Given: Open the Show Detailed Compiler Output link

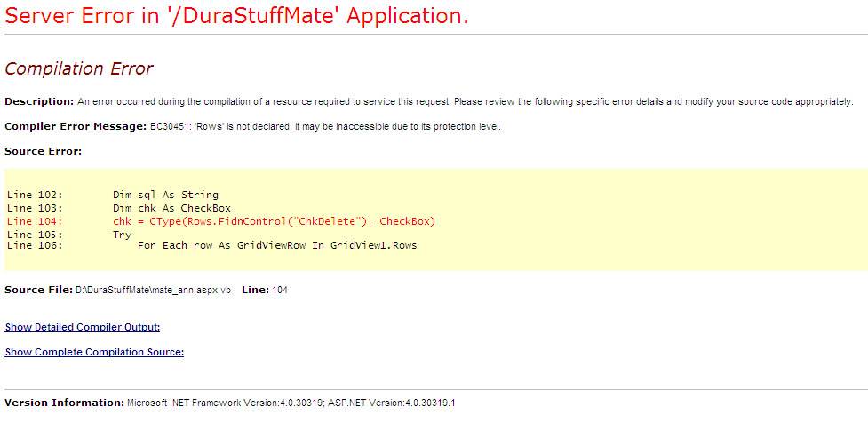Looking at the screenshot, I should 83,327.
